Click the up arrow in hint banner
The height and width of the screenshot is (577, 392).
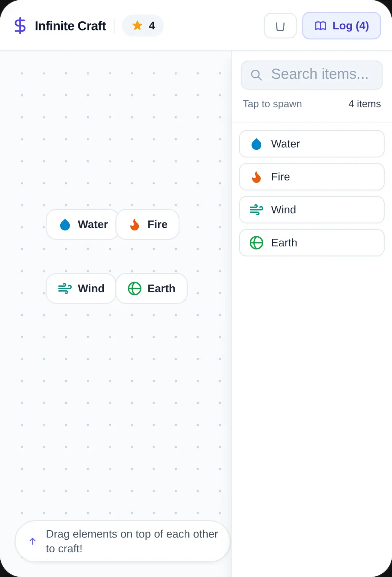[x=32, y=541]
